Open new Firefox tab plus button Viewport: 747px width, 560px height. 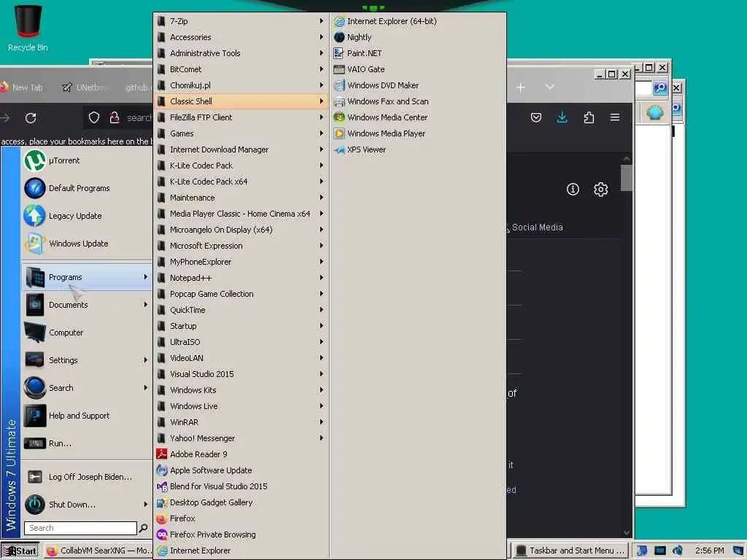[521, 87]
